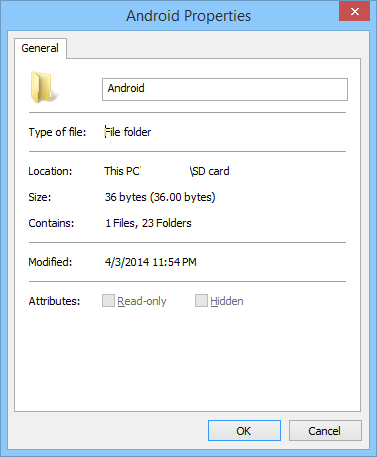Click the OK button
Viewport: 377px width, 457px height.
pos(244,431)
